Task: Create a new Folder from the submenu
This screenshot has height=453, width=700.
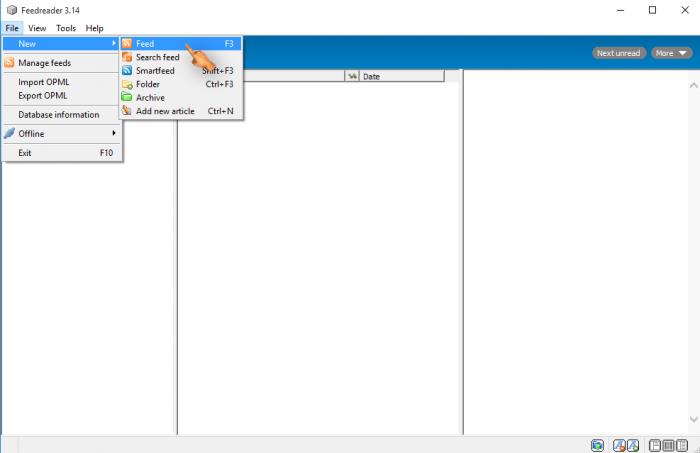Action: pyautogui.click(x=181, y=84)
